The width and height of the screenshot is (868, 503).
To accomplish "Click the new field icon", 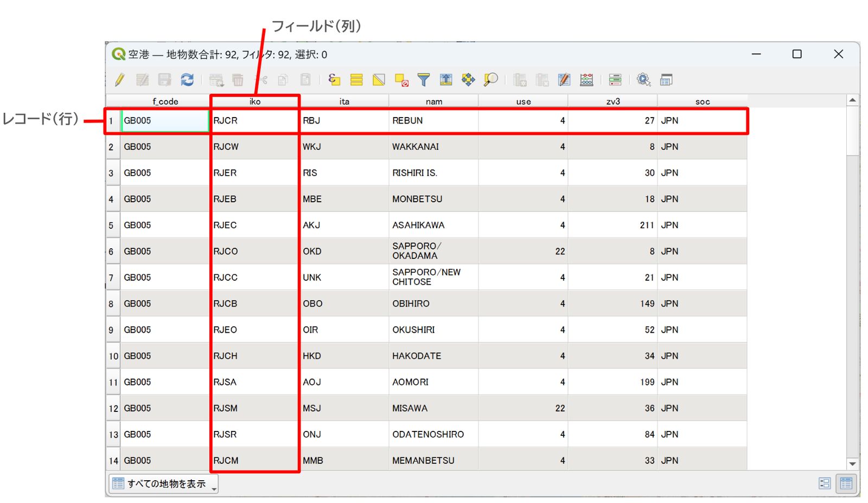I will (520, 80).
